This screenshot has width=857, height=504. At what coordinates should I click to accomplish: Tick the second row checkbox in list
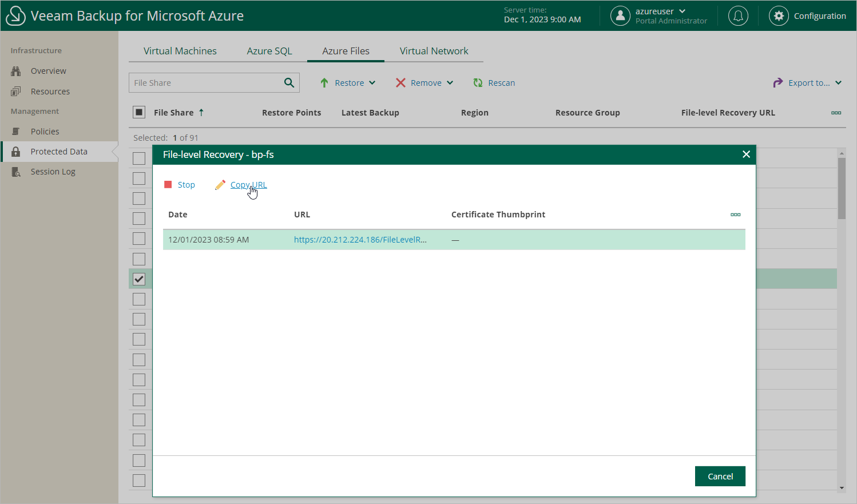click(139, 178)
